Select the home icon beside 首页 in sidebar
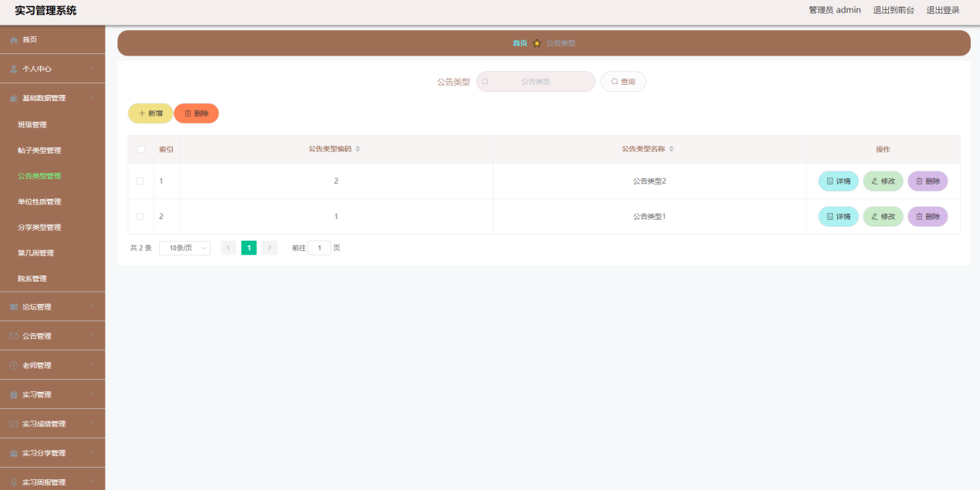Viewport: 980px width, 490px height. click(x=13, y=39)
